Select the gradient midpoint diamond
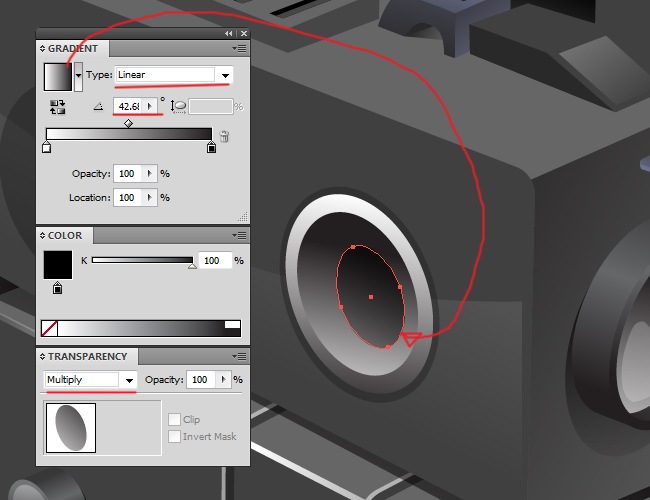 (129, 123)
